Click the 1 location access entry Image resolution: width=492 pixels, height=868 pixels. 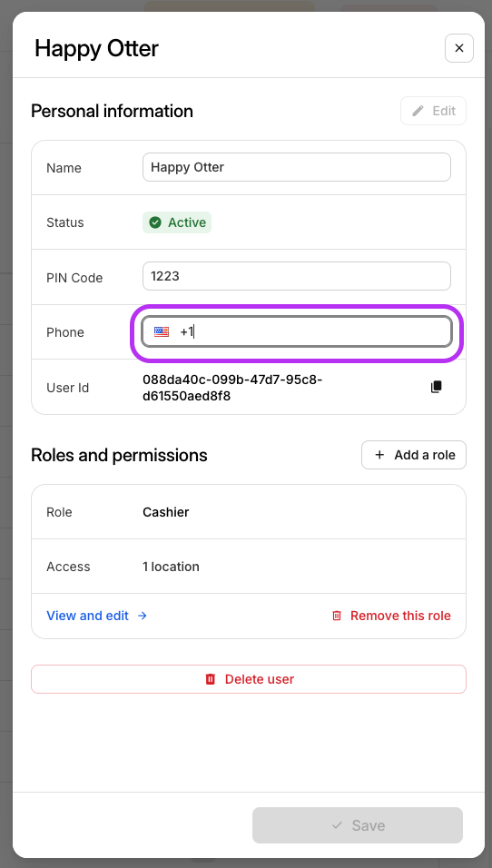[171, 567]
